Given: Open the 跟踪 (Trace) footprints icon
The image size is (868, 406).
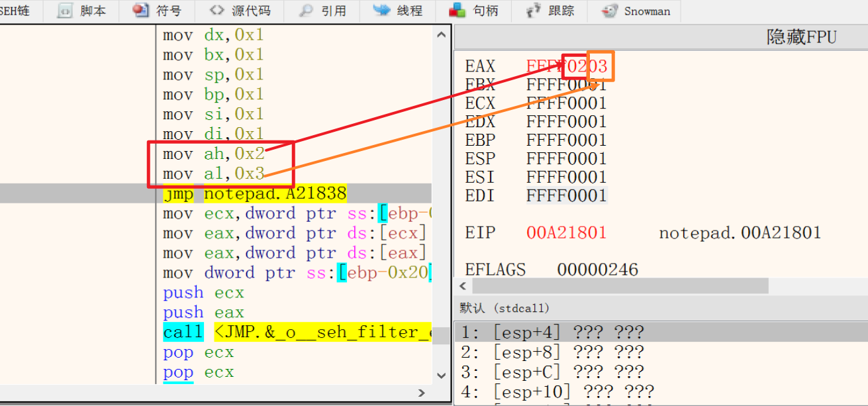Looking at the screenshot, I should pyautogui.click(x=550, y=11).
